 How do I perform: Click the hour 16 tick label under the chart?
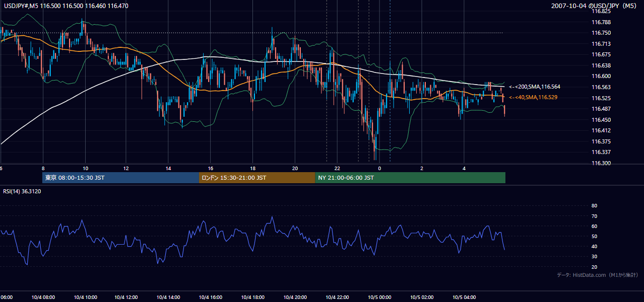211,168
